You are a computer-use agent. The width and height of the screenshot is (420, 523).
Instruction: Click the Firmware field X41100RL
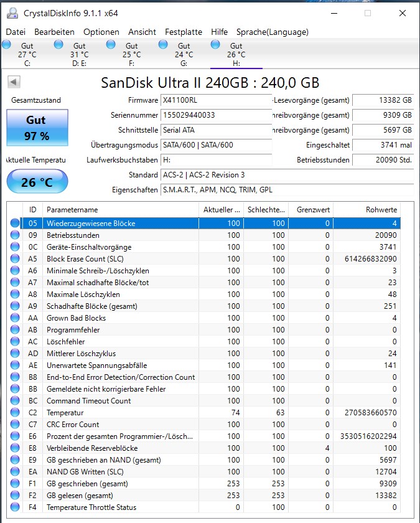click(217, 100)
